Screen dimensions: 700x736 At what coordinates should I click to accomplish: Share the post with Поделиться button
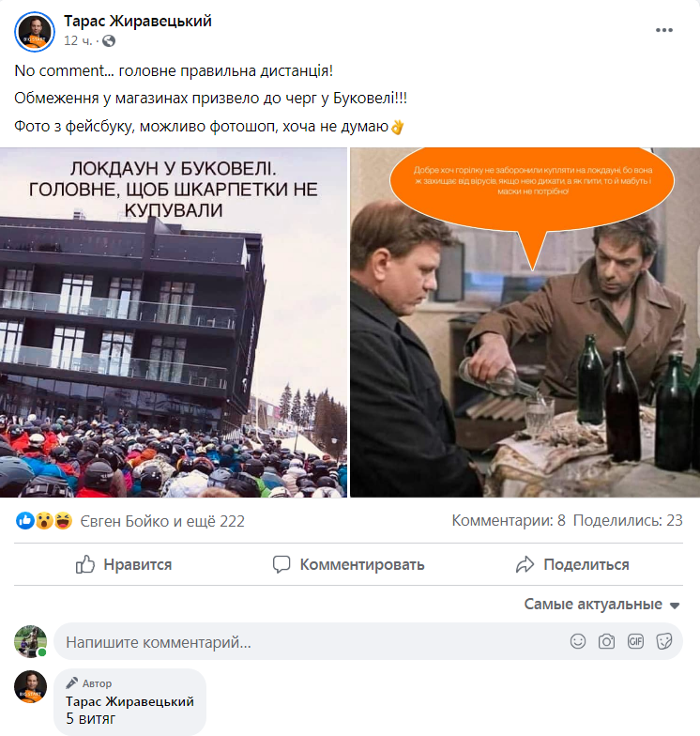(572, 564)
